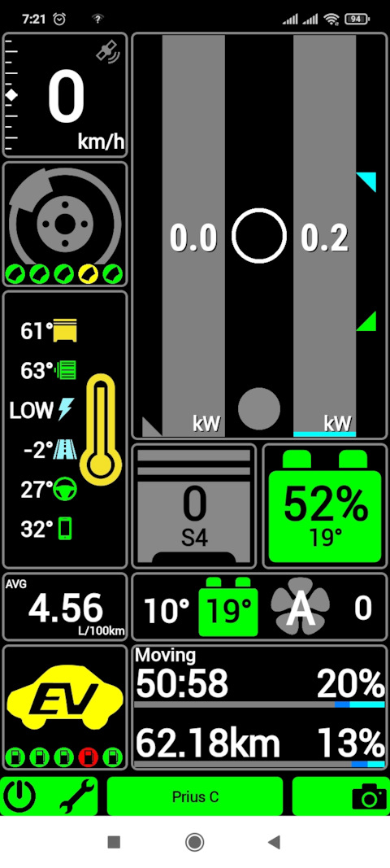Tap the green phone temperature icon
This screenshot has height=868, width=390.
tap(65, 529)
